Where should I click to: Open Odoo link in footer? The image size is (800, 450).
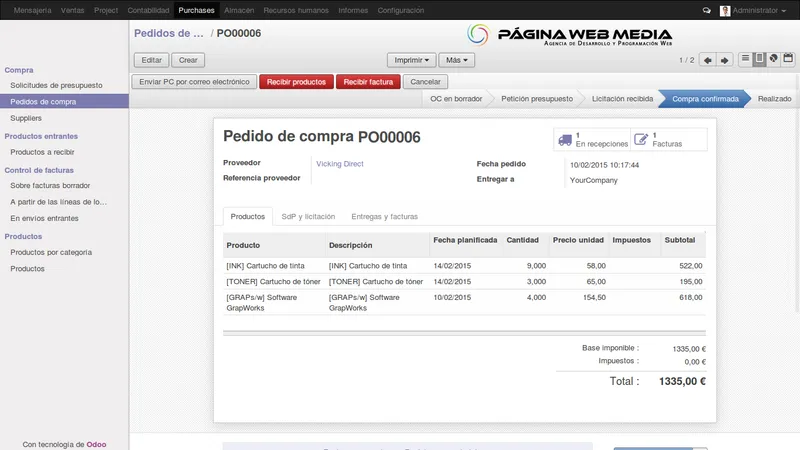click(96, 444)
